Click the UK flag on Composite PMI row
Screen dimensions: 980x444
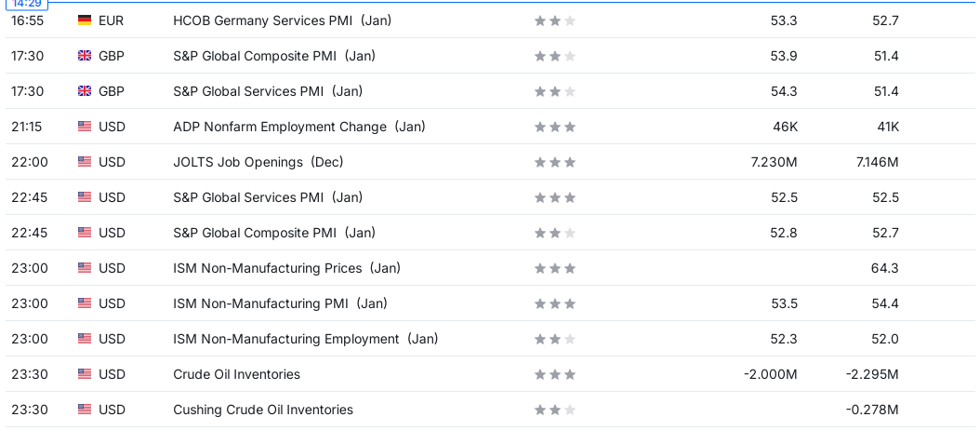click(85, 56)
